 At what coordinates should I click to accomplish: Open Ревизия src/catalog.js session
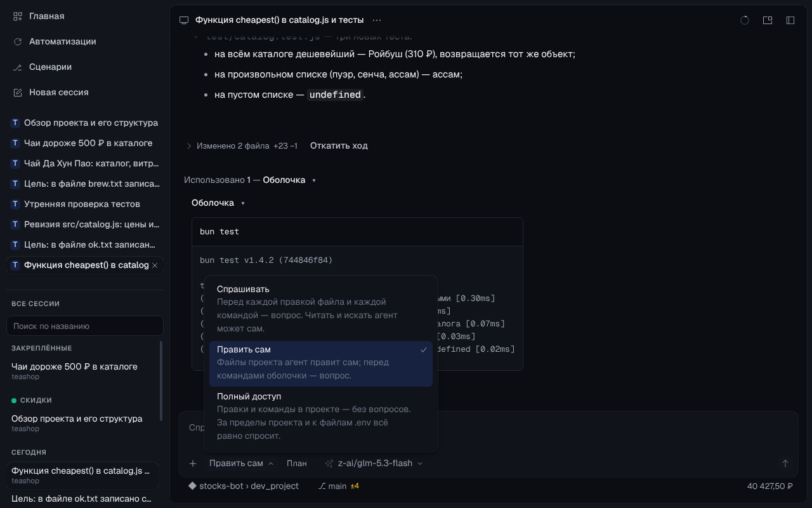(85, 224)
